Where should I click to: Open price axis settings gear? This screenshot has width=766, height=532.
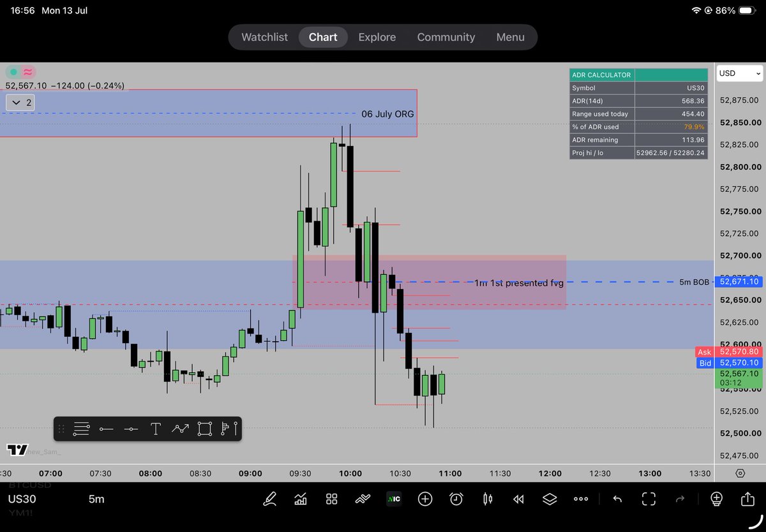pyautogui.click(x=740, y=473)
